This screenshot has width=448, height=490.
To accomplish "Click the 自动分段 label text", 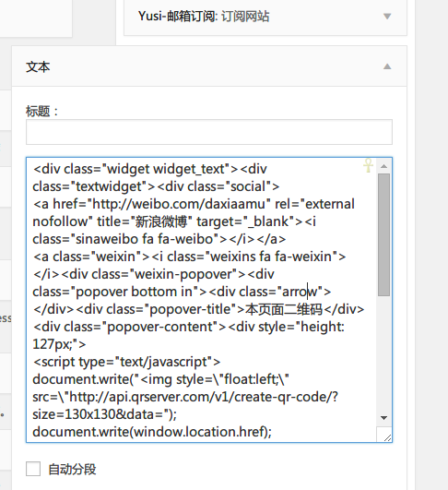I will [x=72, y=470].
